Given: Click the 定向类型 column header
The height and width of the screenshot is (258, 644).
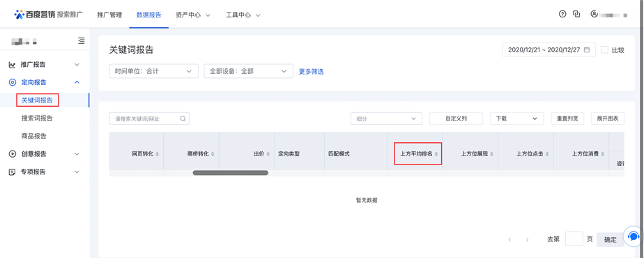Looking at the screenshot, I should point(289,154).
